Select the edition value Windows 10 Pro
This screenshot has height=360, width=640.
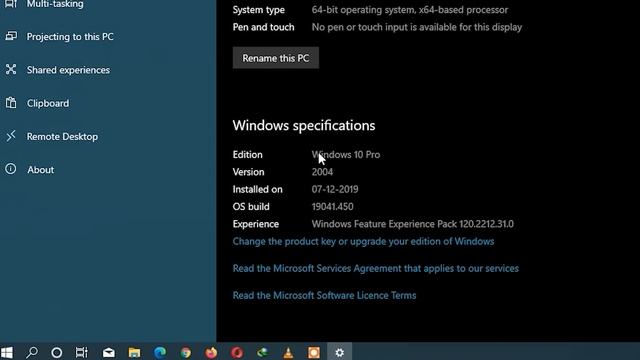point(346,155)
